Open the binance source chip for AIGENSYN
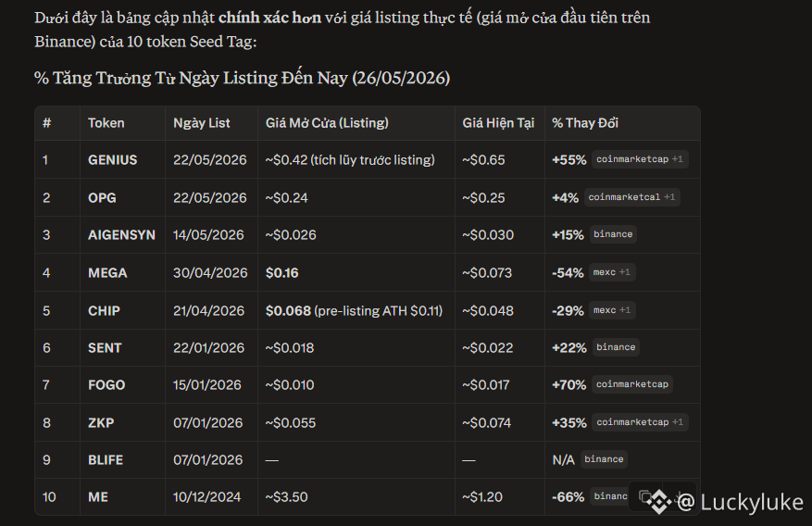This screenshot has height=526, width=812. pyautogui.click(x=613, y=234)
